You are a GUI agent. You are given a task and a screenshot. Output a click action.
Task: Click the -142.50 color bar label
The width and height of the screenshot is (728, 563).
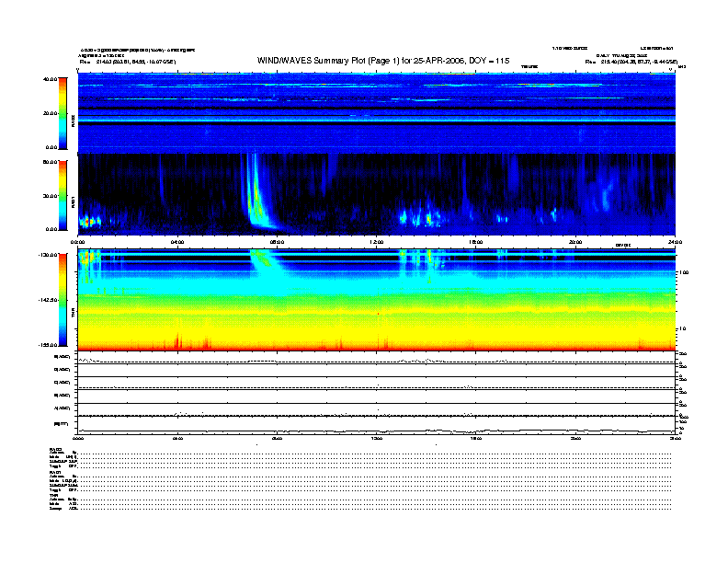[x=48, y=300]
